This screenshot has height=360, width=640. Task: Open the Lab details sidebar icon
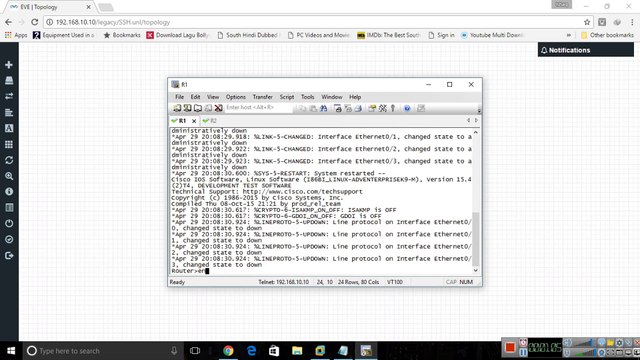coord(9,208)
